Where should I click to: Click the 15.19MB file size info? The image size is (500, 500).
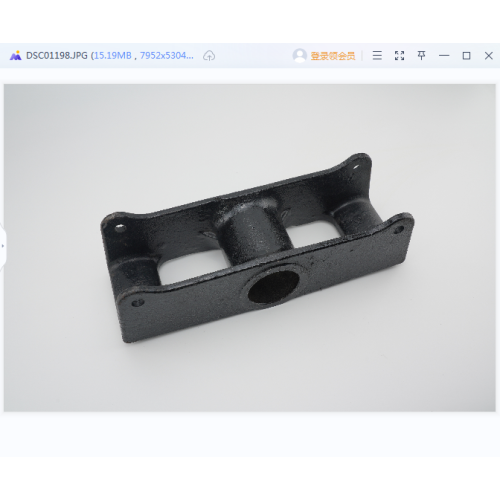pyautogui.click(x=112, y=55)
